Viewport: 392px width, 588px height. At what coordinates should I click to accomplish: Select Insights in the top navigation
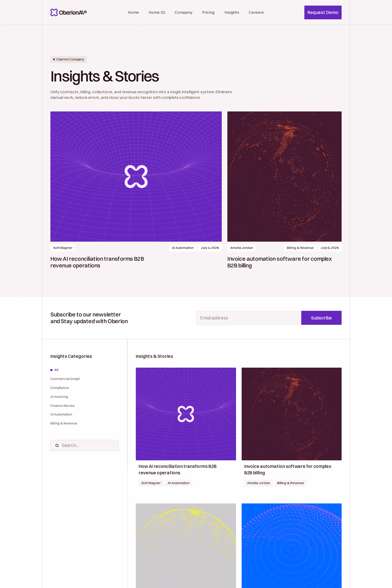point(232,12)
